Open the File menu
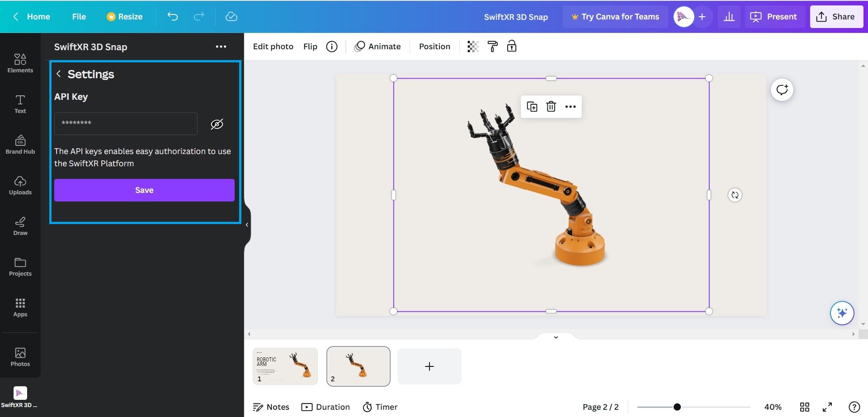The height and width of the screenshot is (417, 868). pyautogui.click(x=79, y=17)
